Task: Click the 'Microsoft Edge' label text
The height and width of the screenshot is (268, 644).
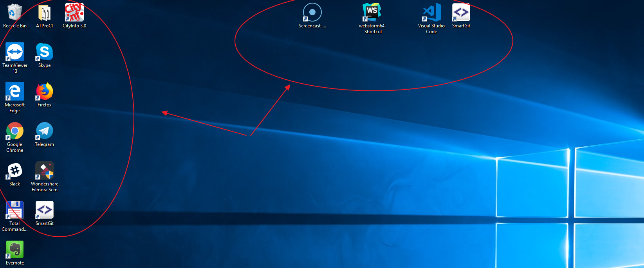Action: coord(15,108)
